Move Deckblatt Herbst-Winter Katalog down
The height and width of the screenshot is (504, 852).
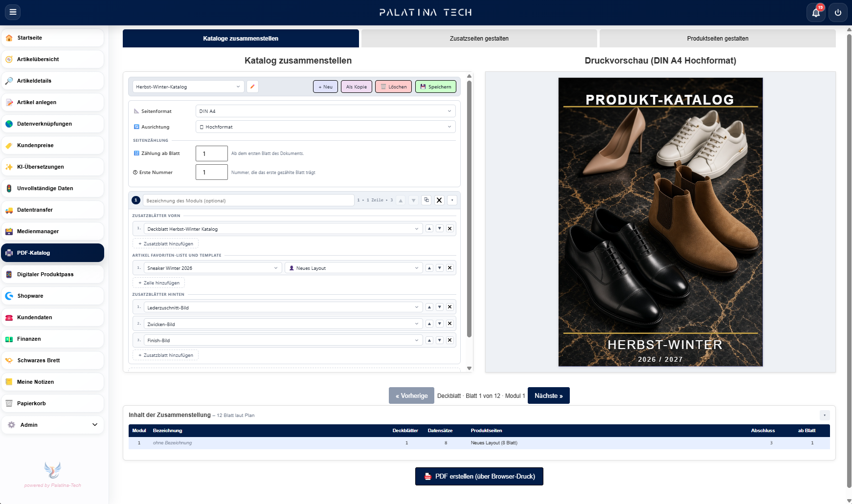click(440, 228)
